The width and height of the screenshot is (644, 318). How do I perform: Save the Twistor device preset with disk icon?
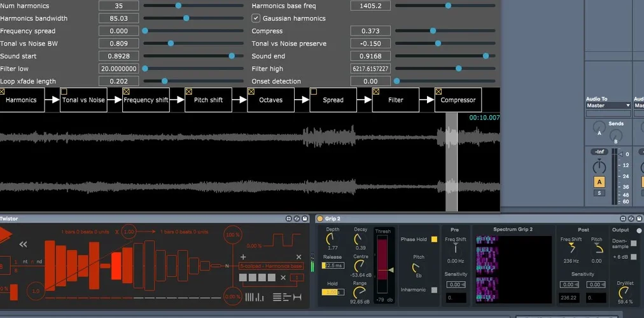[x=305, y=219]
